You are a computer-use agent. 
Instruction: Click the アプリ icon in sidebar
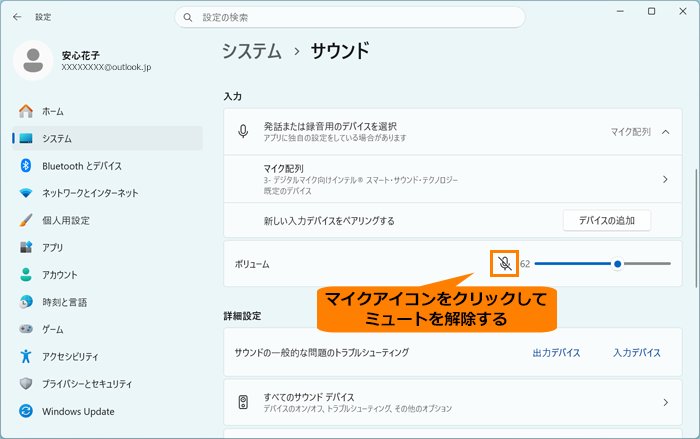tap(26, 247)
